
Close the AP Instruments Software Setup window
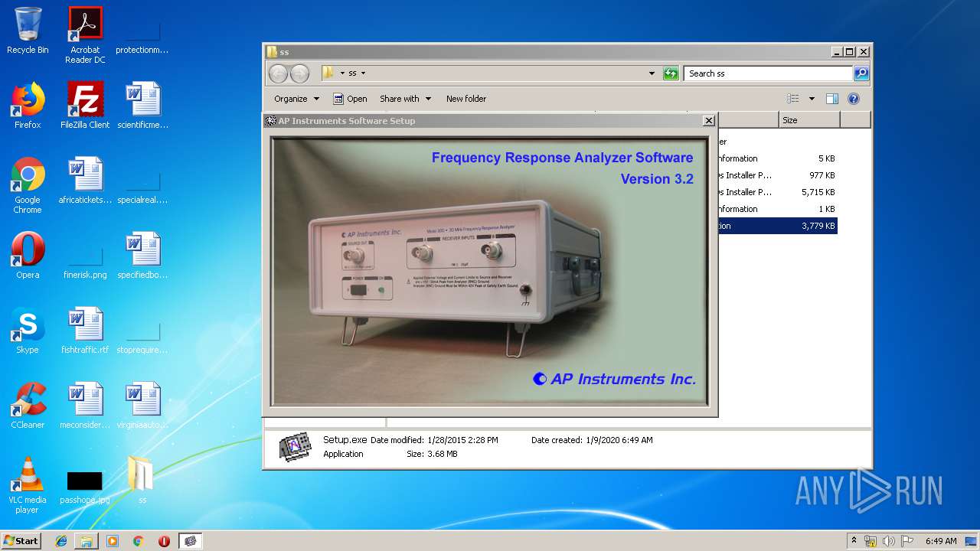[709, 120]
